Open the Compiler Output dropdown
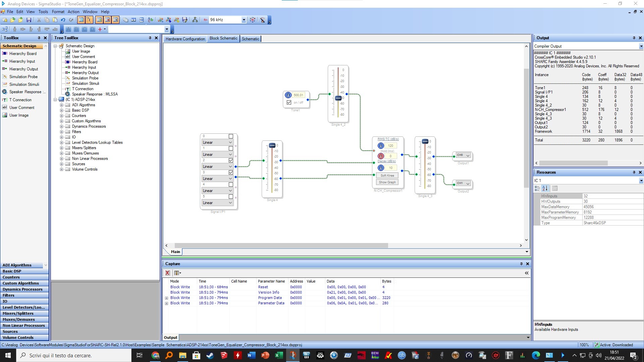 [641, 46]
